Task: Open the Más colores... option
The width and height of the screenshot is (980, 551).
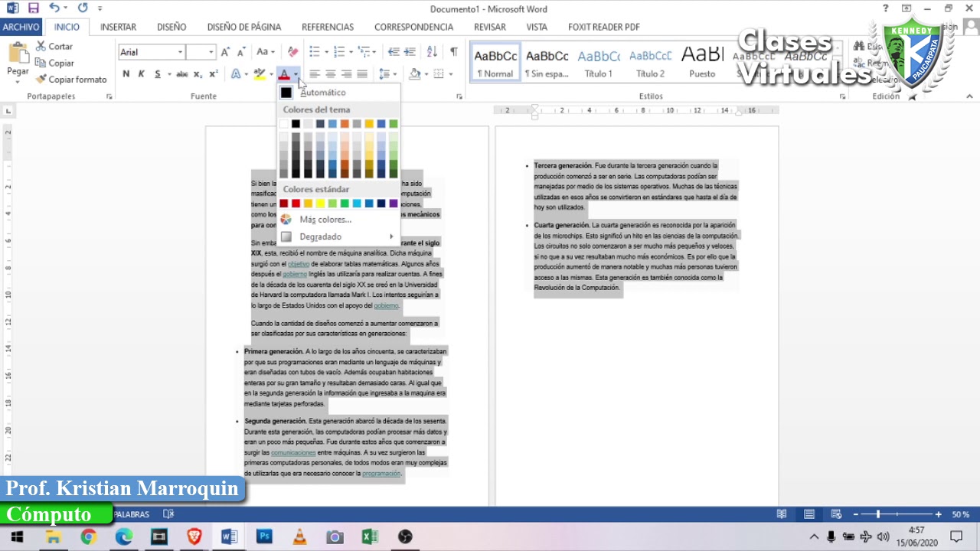Action: tap(338, 220)
